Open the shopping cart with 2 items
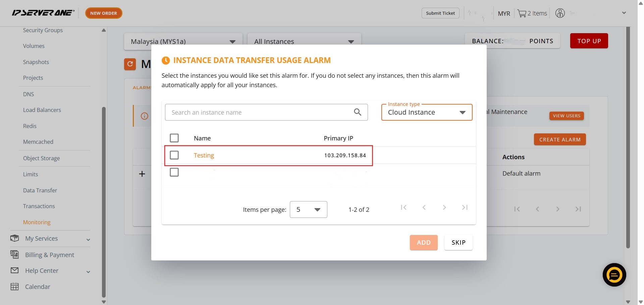The height and width of the screenshot is (305, 644). (532, 13)
